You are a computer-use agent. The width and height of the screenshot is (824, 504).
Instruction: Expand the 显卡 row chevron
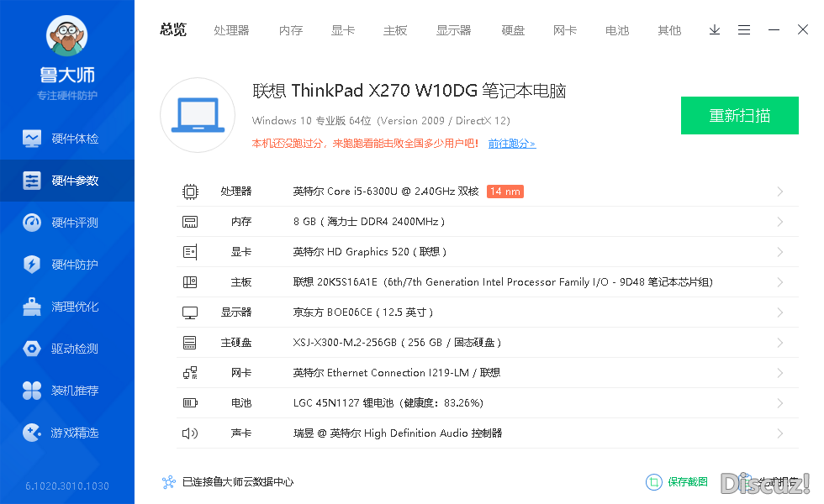click(x=780, y=252)
